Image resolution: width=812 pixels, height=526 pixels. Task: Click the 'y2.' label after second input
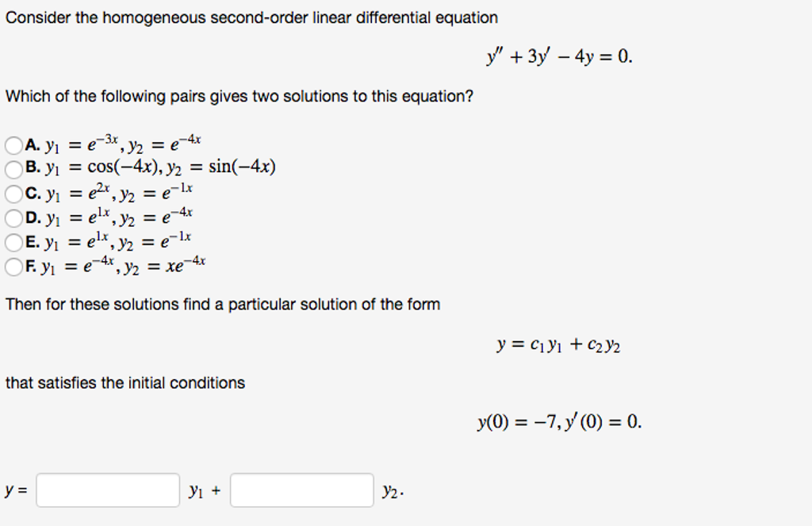pos(392,492)
